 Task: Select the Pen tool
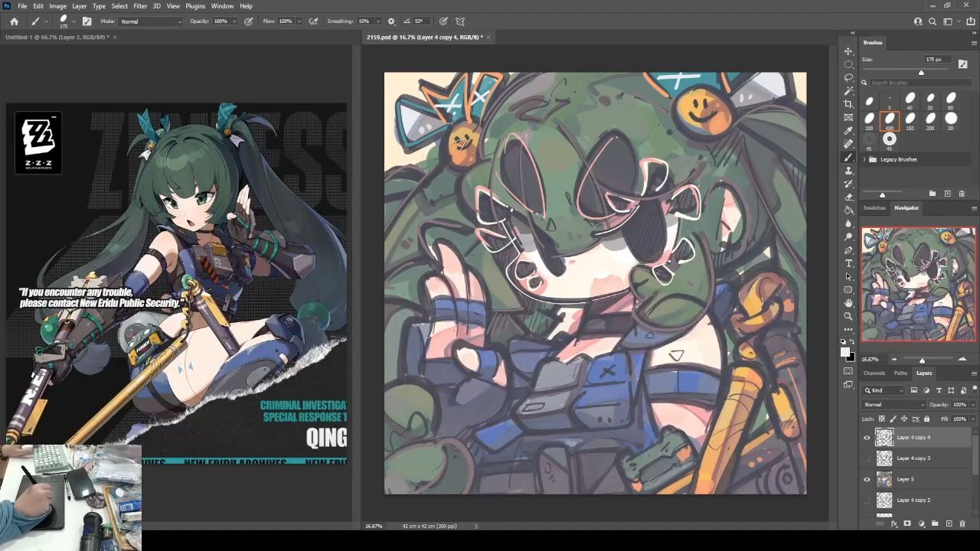tap(848, 250)
